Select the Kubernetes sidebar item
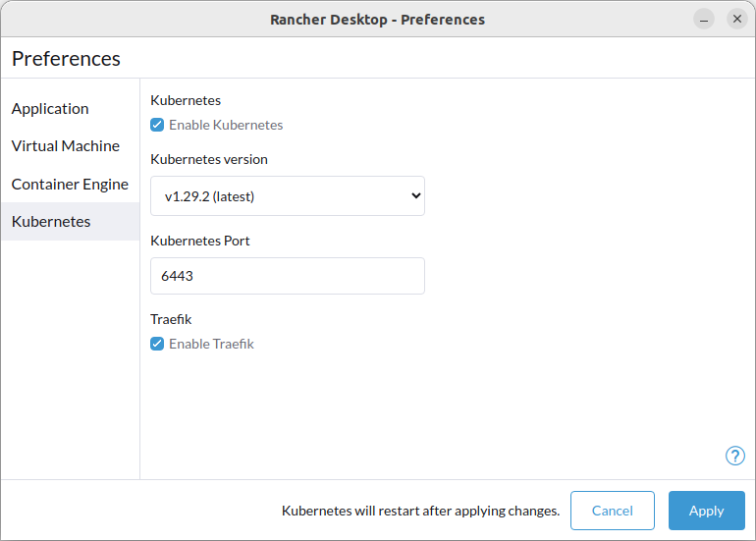Image resolution: width=756 pixels, height=541 pixels. click(71, 221)
